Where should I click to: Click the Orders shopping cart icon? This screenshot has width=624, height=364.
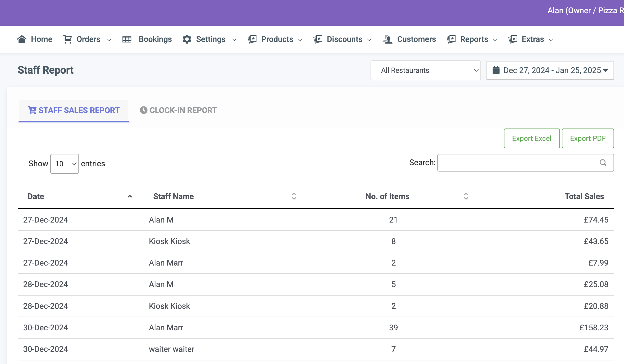pyautogui.click(x=67, y=39)
